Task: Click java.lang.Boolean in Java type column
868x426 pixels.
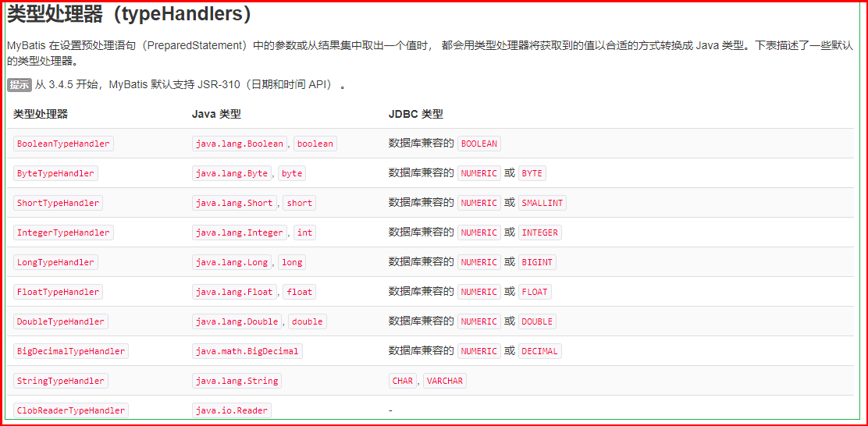Action: (x=240, y=144)
